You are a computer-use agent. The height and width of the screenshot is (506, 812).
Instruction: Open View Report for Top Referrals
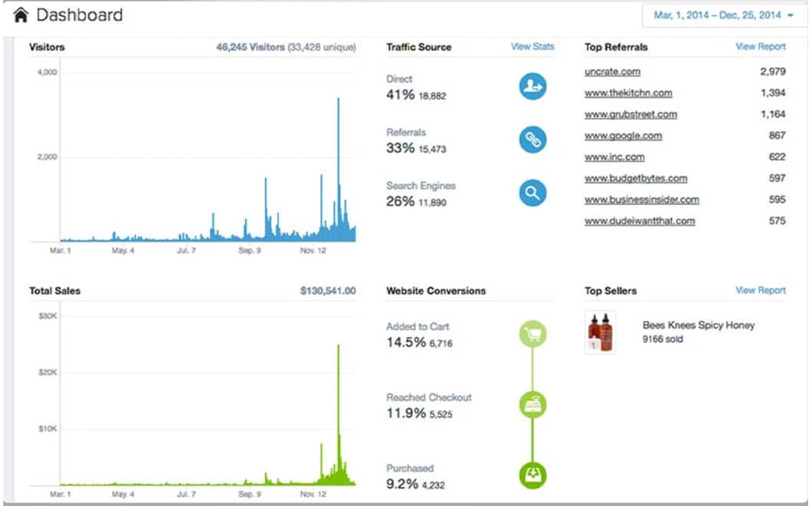[760, 47]
